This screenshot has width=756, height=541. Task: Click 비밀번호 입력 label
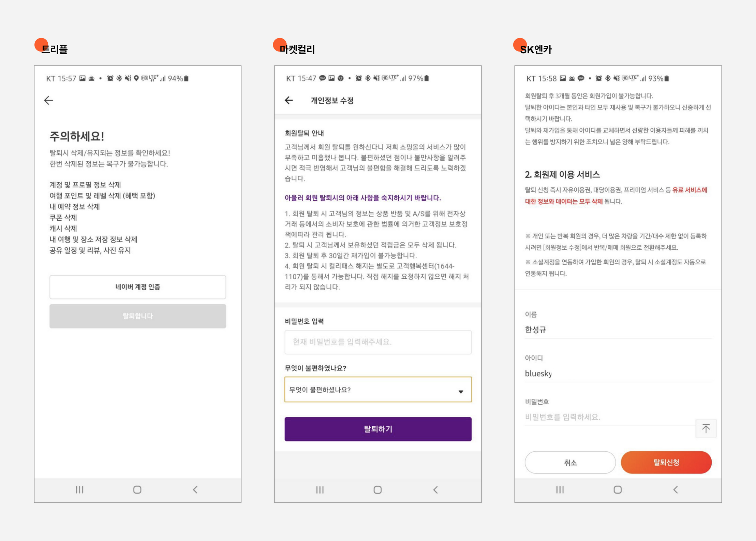pos(304,321)
